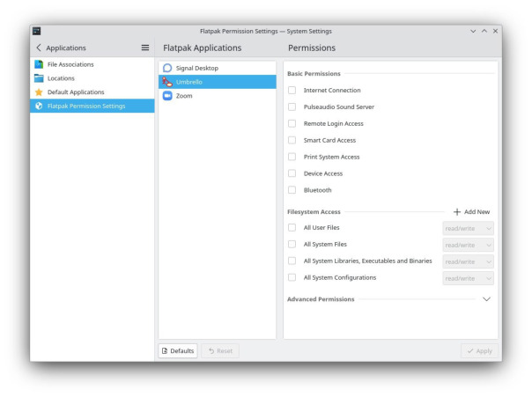Click the Defaults button
The image size is (532, 397).
pyautogui.click(x=178, y=351)
